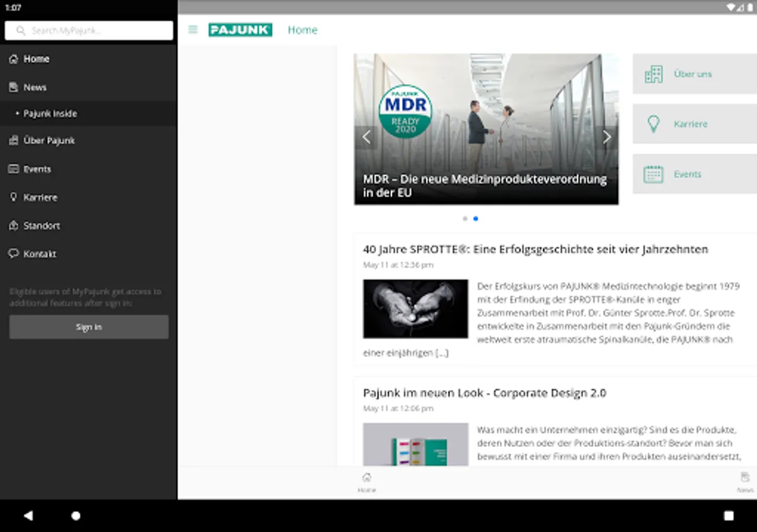The height and width of the screenshot is (532, 757).
Task: Open Standort in the sidebar
Action: click(x=89, y=226)
